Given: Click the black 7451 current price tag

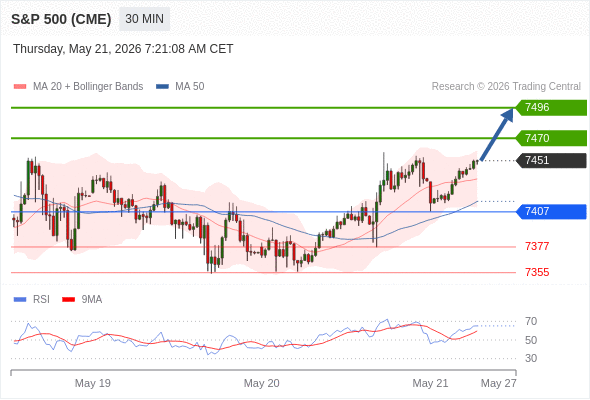Looking at the screenshot, I should [551, 160].
